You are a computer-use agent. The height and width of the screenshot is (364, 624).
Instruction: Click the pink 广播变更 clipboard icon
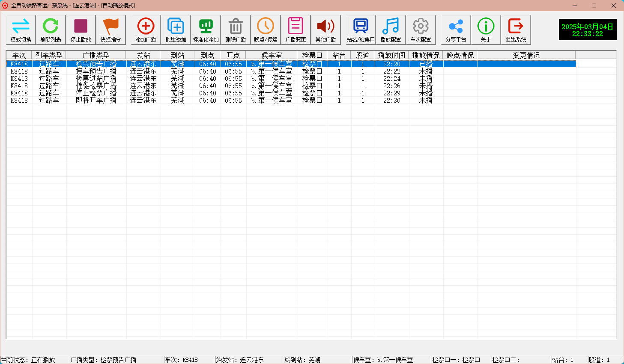[296, 30]
